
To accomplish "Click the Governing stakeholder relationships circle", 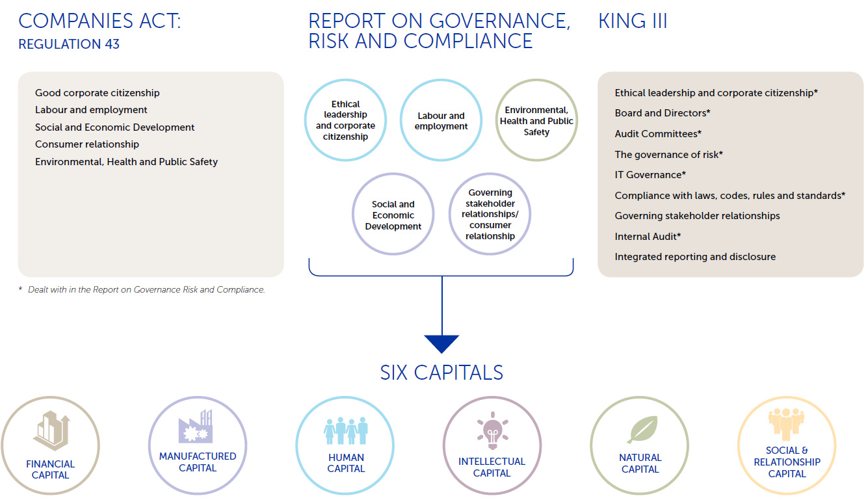I will (x=490, y=215).
